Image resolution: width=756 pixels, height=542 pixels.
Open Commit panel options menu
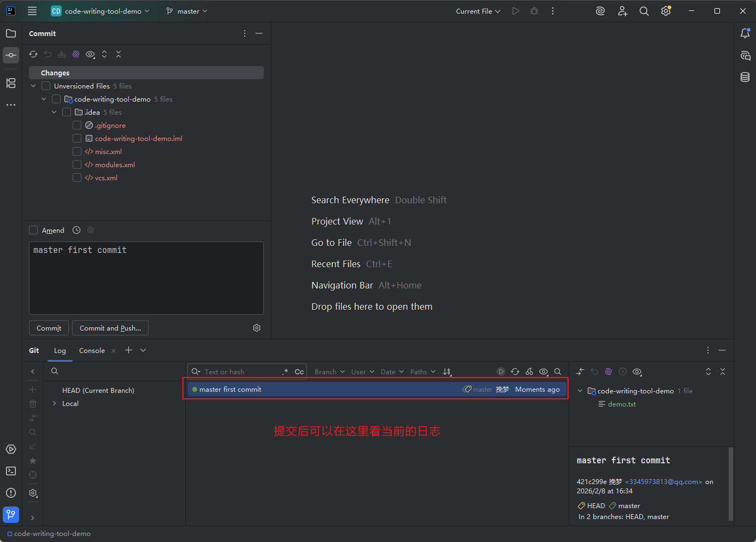coord(244,33)
